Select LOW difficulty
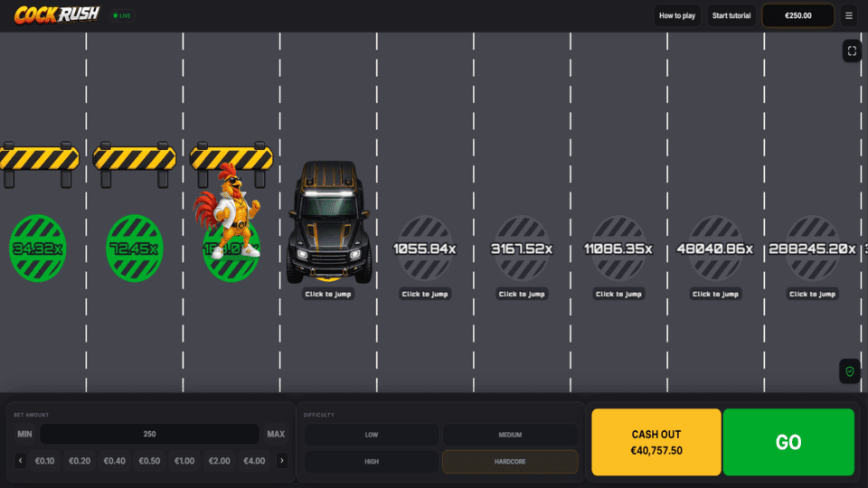The width and height of the screenshot is (868, 488). coord(372,435)
